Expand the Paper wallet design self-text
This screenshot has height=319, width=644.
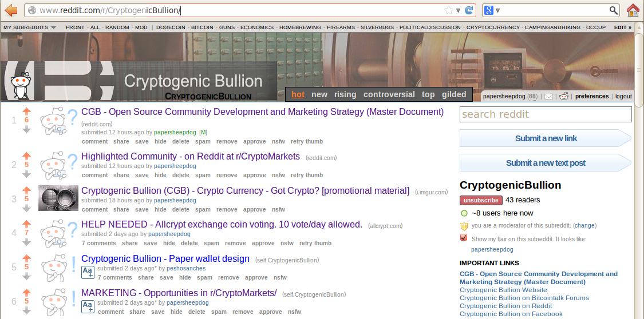88,272
